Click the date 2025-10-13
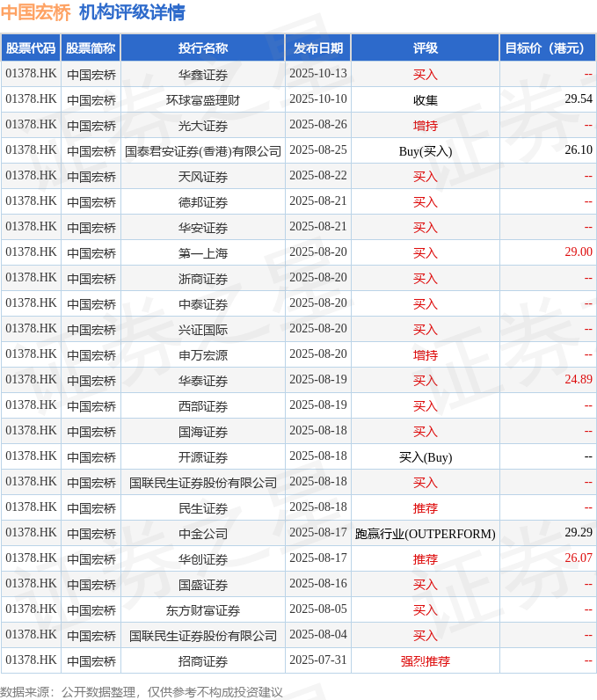Image resolution: width=597 pixels, height=700 pixels. point(318,73)
